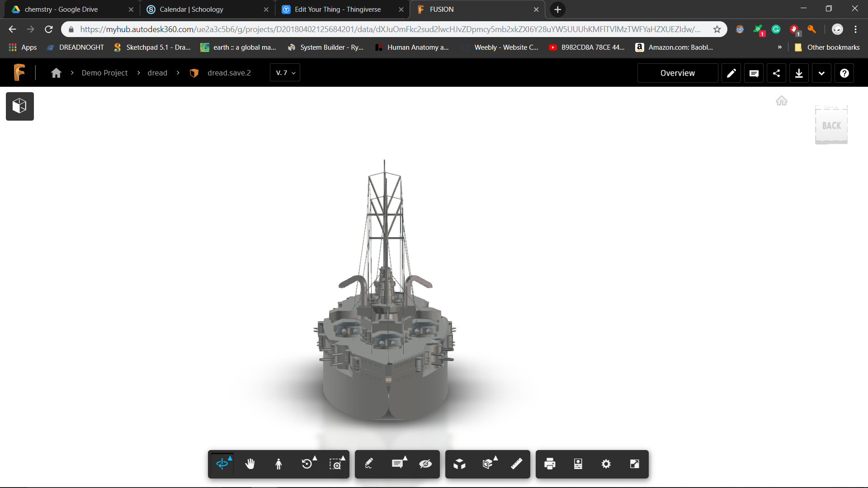Click the Overview button

pyautogui.click(x=677, y=73)
